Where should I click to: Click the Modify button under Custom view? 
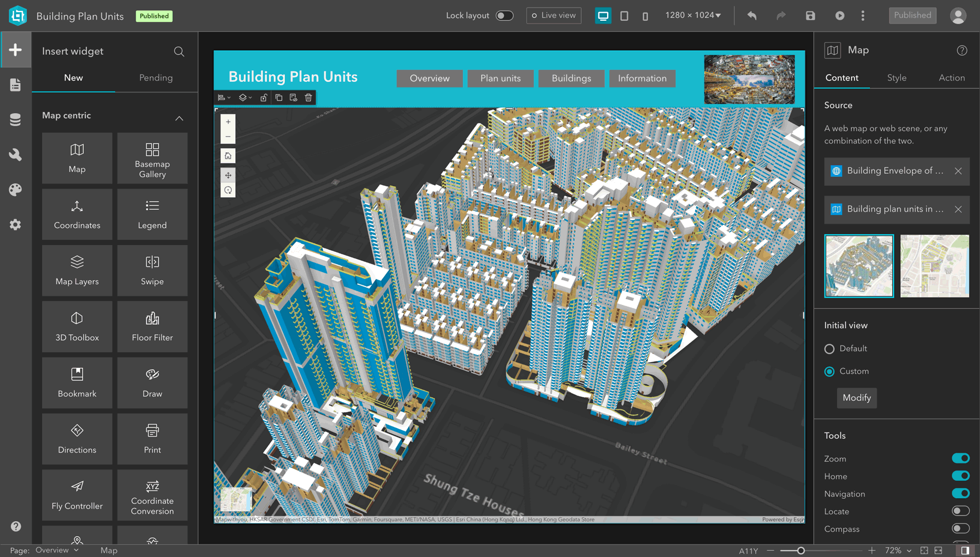857,398
